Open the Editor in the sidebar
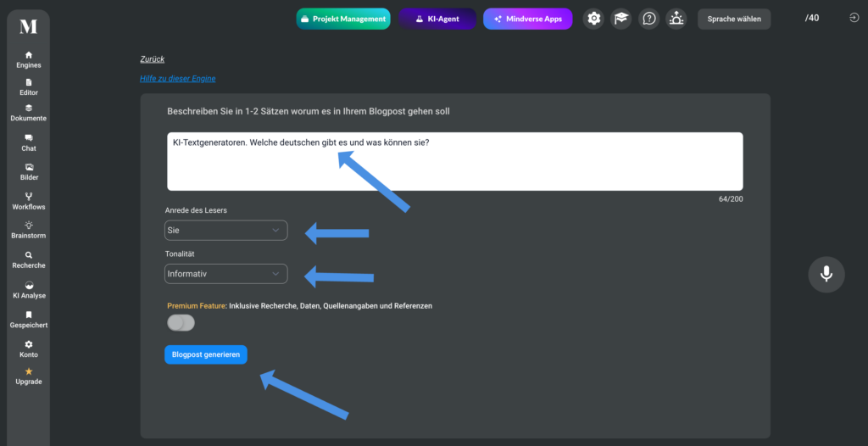The image size is (868, 446). pos(29,87)
